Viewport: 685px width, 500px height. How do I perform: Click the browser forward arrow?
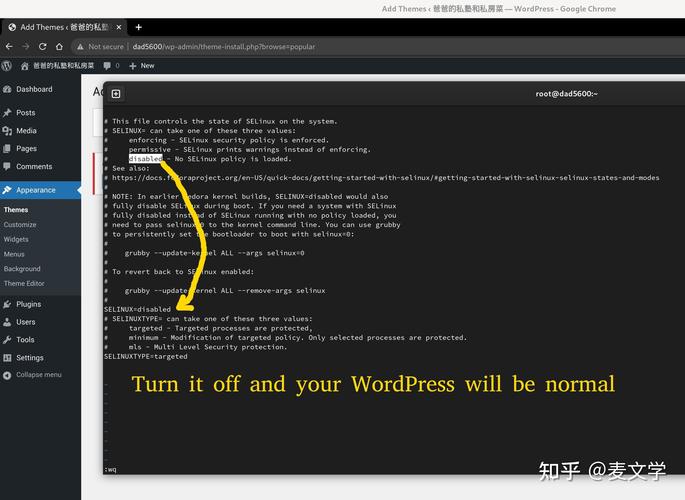[26, 46]
